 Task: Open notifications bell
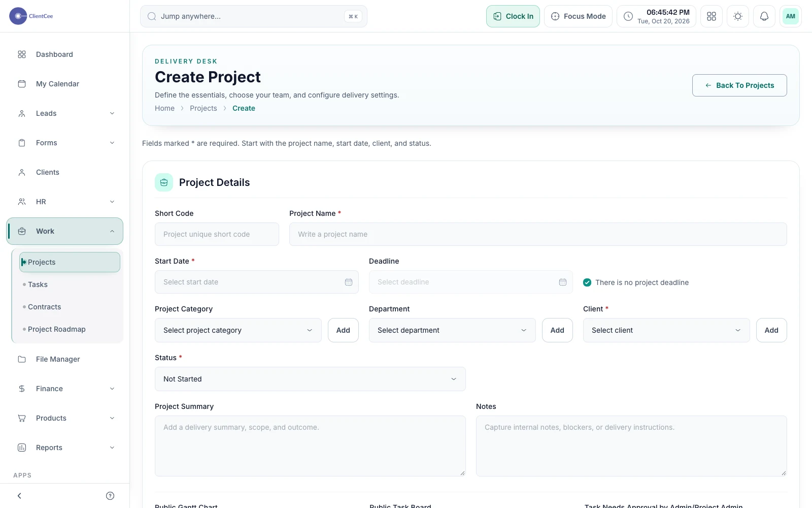click(764, 16)
